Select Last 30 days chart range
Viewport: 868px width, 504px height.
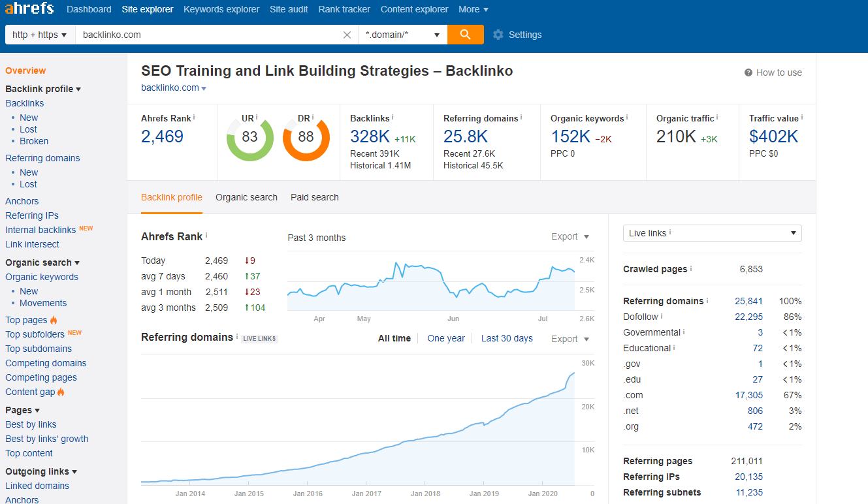(x=507, y=338)
